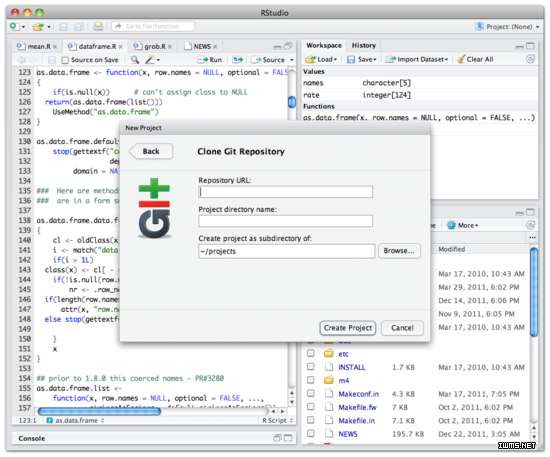Check the Makefile.in checkbox
550x457 pixels.
coord(311,420)
